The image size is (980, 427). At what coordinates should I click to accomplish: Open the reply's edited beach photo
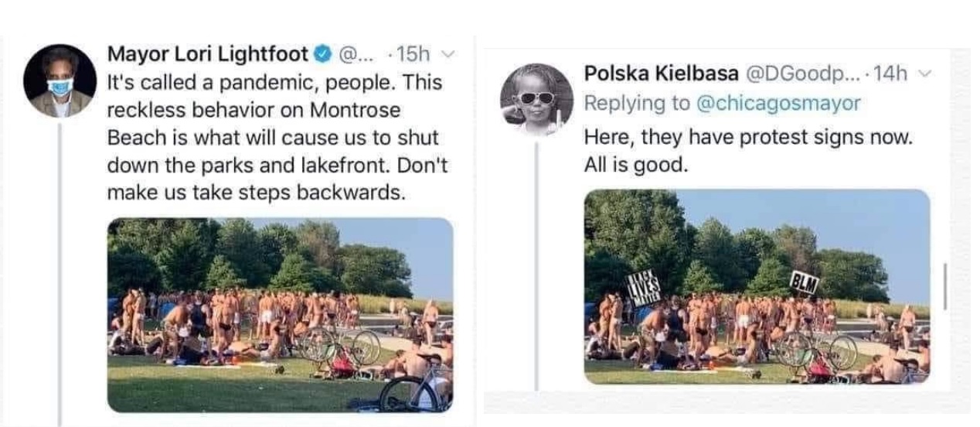tap(757, 286)
